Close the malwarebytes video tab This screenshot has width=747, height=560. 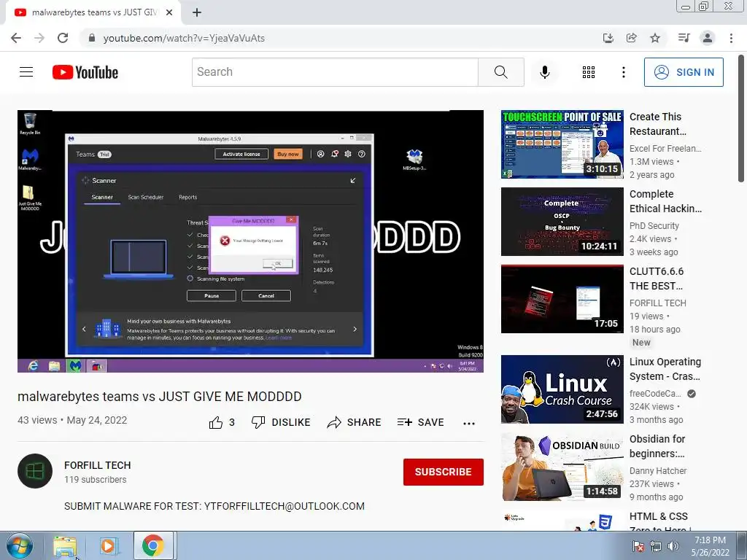click(169, 13)
